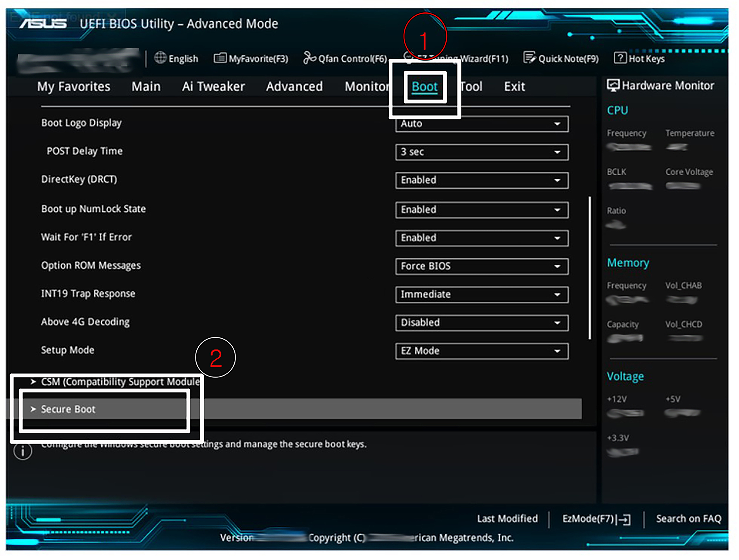The width and height of the screenshot is (739, 560).
Task: Click the CPU heading in Hardware Monitor
Action: [618, 110]
